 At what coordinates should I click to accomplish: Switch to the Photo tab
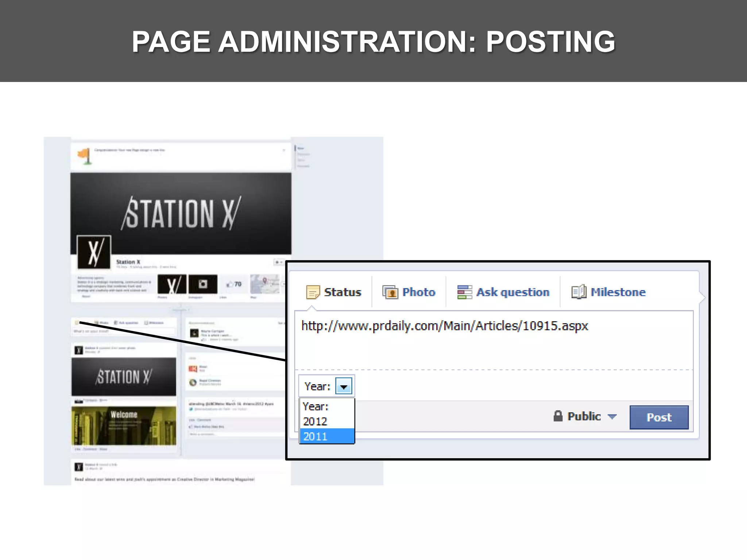[x=409, y=292]
